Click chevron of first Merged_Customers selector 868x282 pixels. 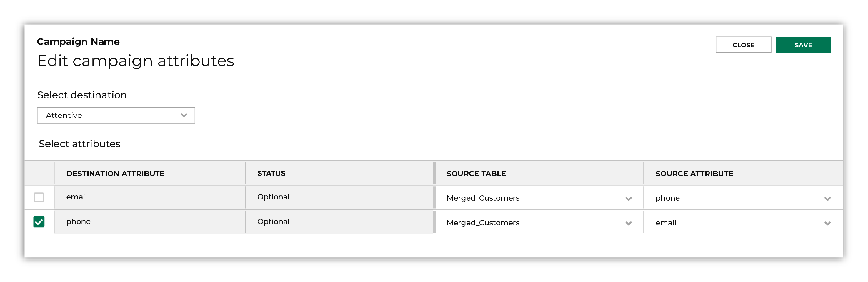[628, 199]
